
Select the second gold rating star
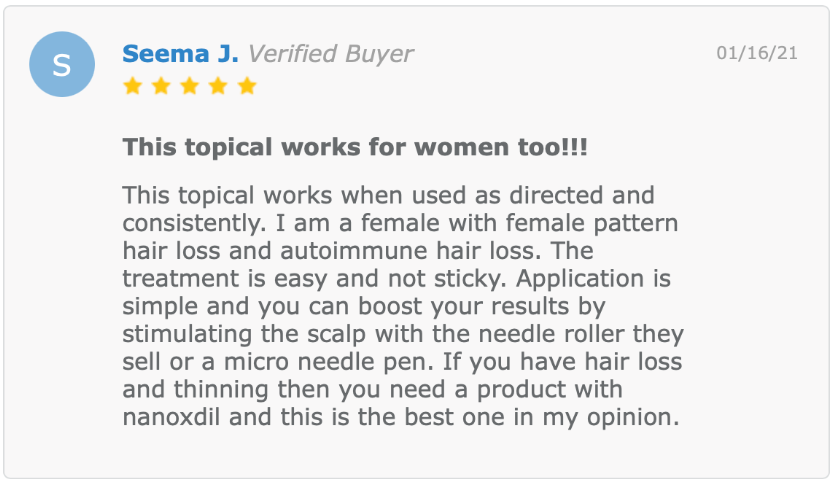tap(161, 86)
